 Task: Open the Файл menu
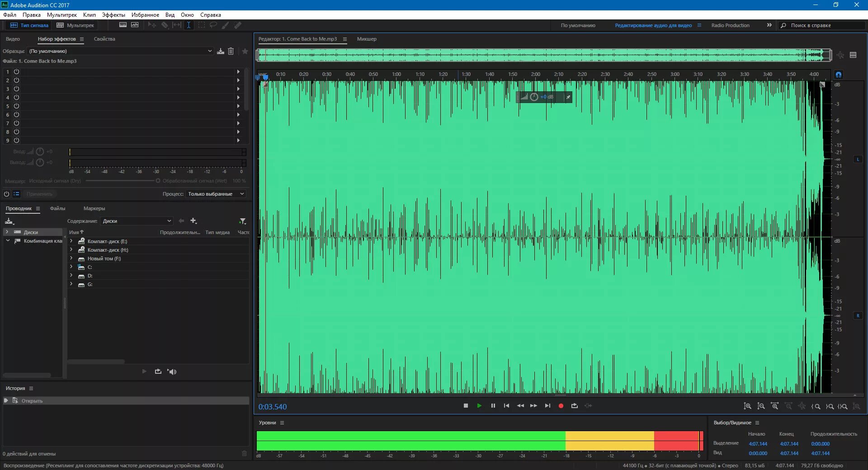[x=9, y=15]
